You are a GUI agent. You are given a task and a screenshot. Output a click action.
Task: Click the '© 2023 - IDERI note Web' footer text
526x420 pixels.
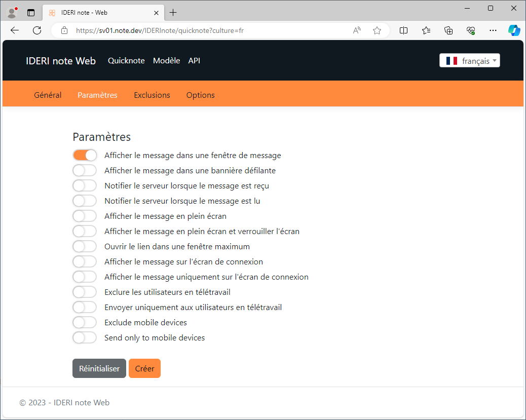coord(64,403)
